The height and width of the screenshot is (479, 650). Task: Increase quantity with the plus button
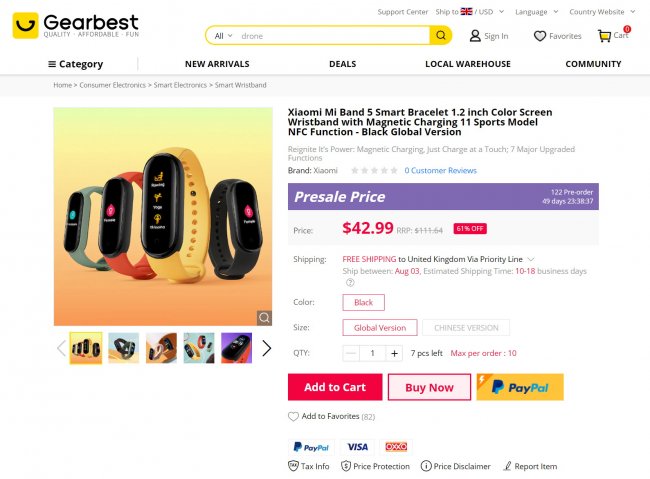(395, 353)
